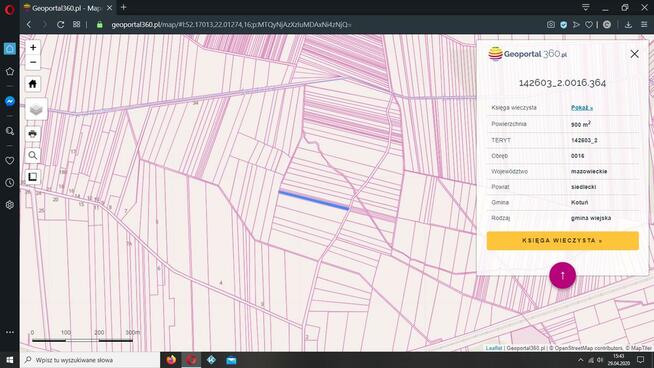Select the highlighted blue parcel on map
Image resolution: width=654 pixels, height=368 pixels.
[x=314, y=199]
